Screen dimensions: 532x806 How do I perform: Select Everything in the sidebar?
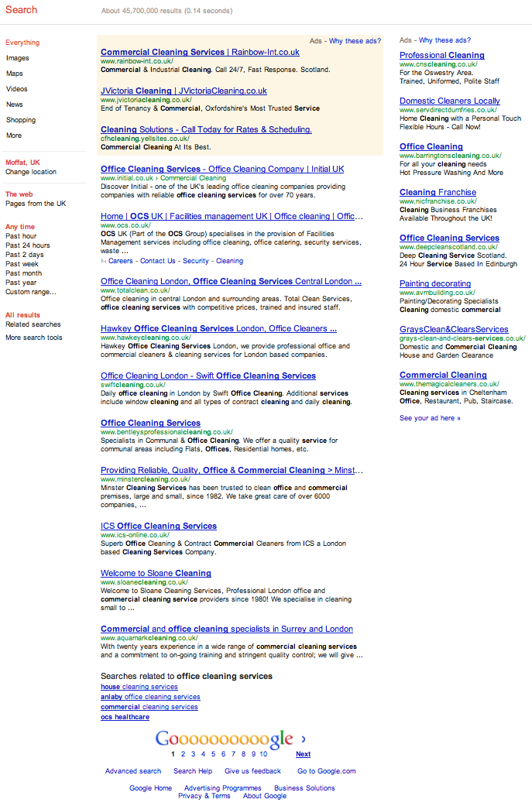pos(22,43)
